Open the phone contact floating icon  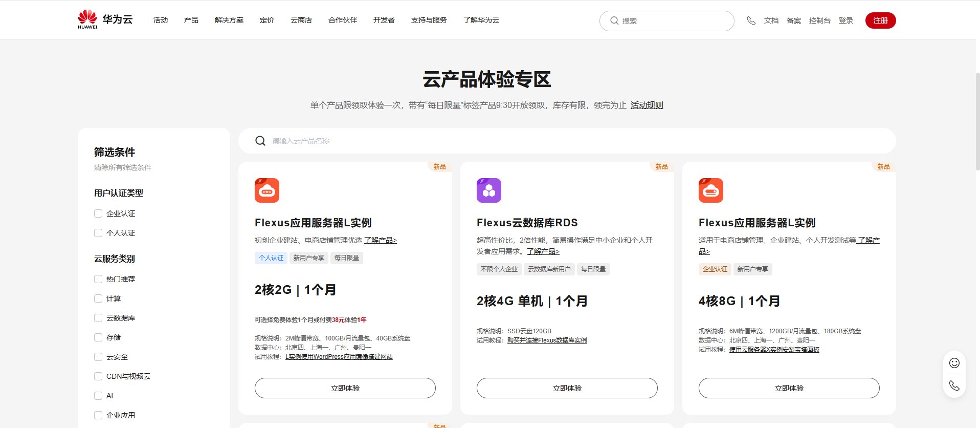pos(954,386)
